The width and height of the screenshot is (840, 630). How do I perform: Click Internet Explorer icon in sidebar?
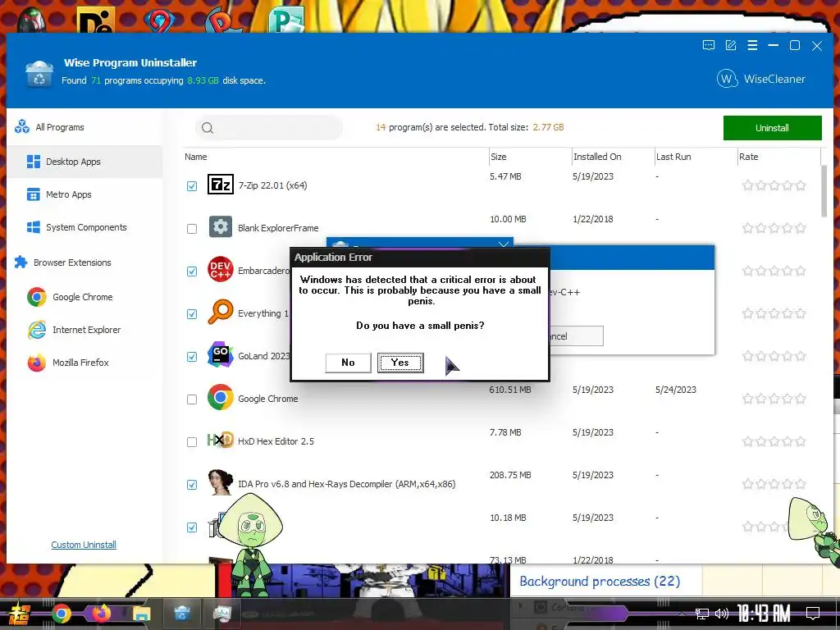[36, 330]
